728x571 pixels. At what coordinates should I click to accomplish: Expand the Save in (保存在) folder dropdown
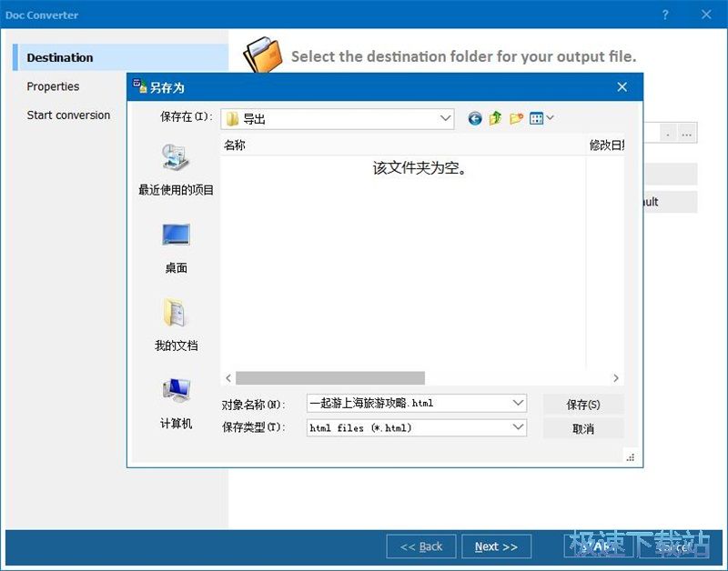coord(445,118)
